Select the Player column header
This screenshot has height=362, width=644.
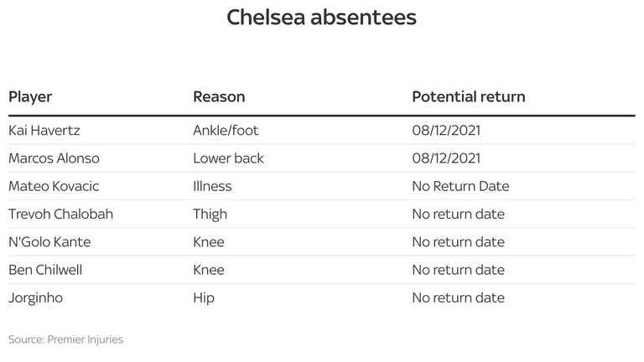pyautogui.click(x=30, y=97)
